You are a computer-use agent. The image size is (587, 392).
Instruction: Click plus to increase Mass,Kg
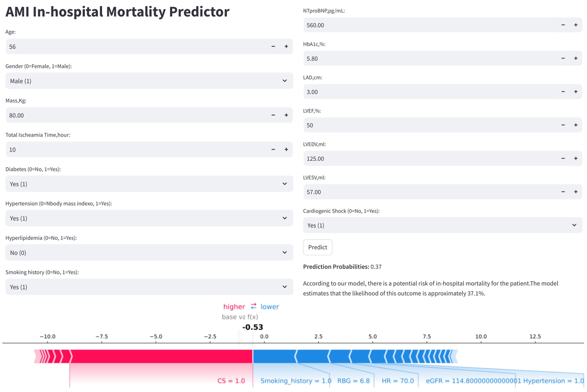point(286,115)
